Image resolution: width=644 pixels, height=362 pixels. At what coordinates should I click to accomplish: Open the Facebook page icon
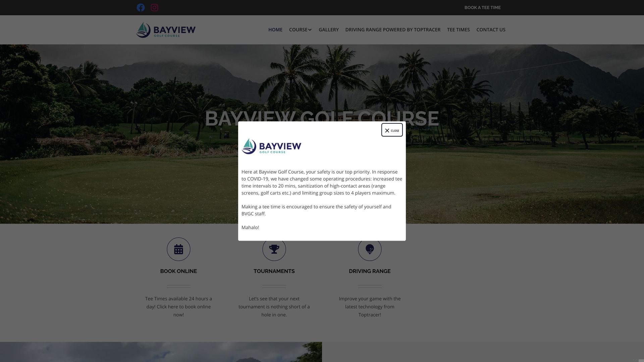pos(141,7)
